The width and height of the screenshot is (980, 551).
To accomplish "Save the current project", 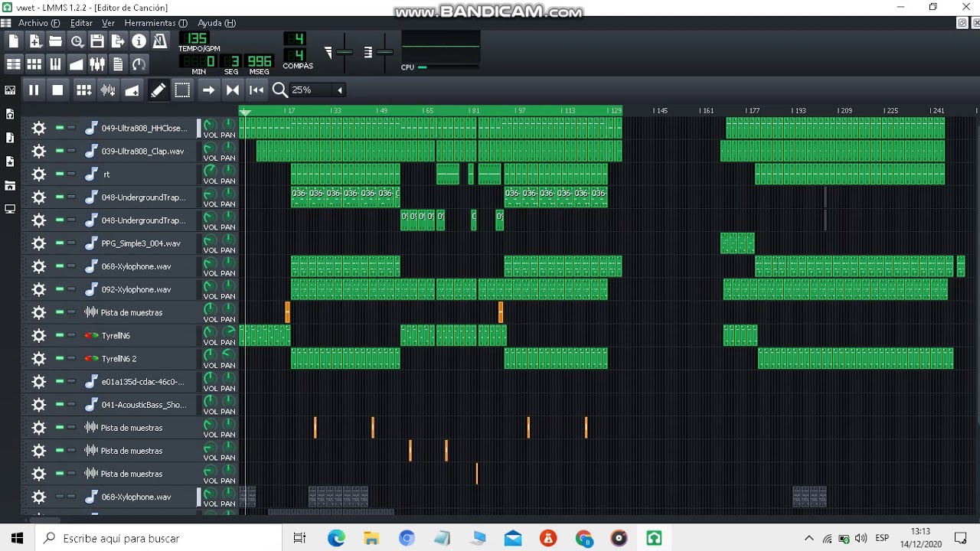I will click(97, 41).
